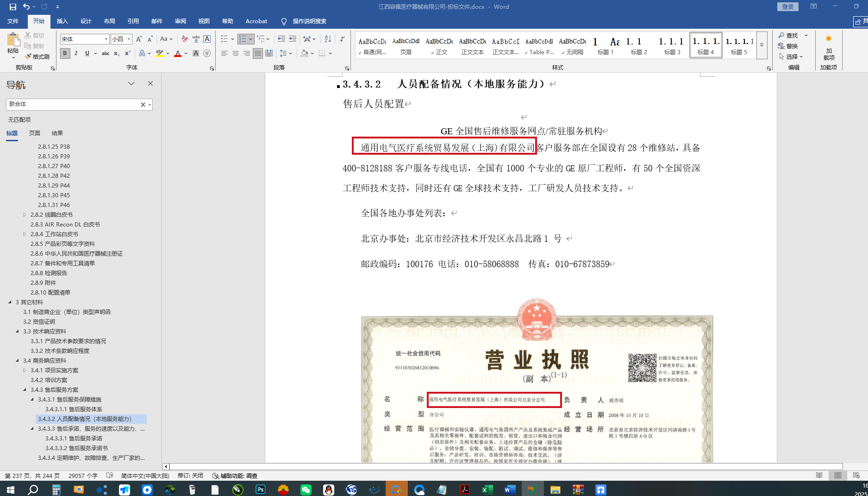
Task: Toggle bullet list formatting
Action: [225, 39]
